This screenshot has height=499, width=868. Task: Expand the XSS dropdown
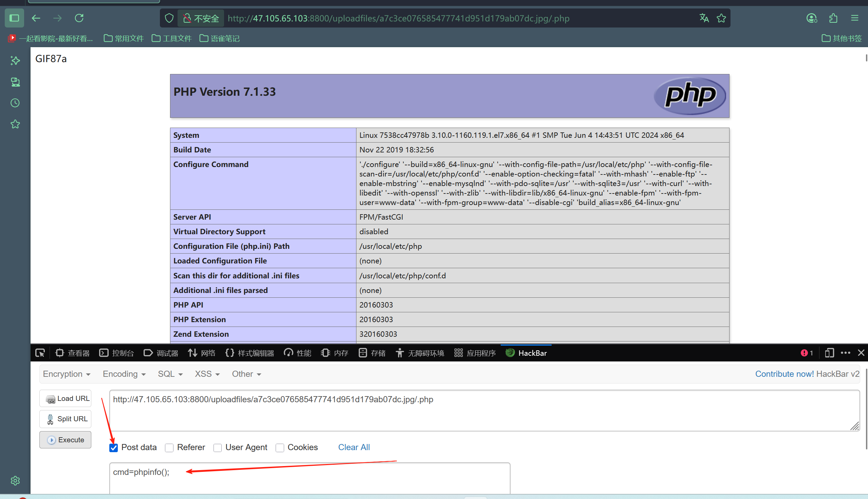coord(207,374)
